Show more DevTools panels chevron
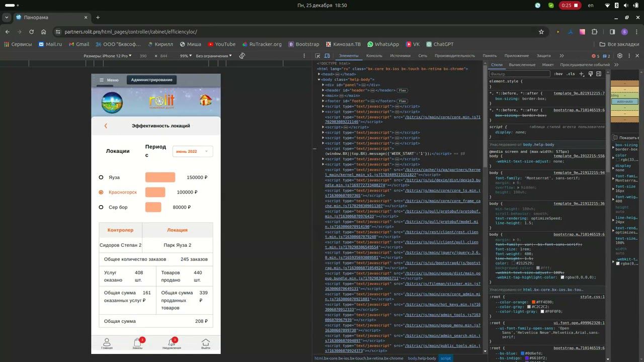The image size is (644, 362). pos(561,56)
